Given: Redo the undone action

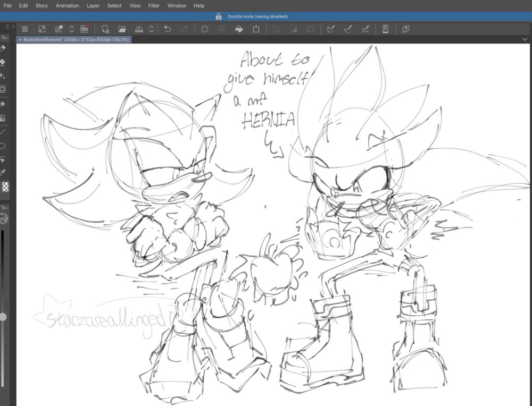Looking at the screenshot, I should [185, 29].
